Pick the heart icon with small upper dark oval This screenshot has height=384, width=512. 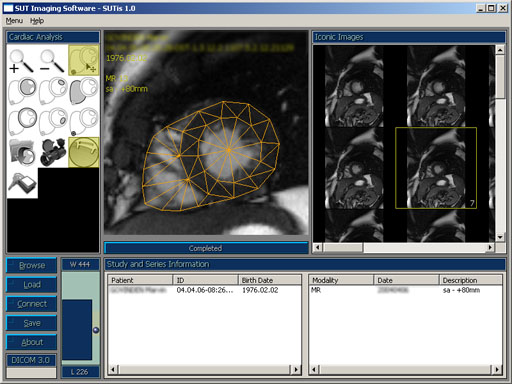(53, 91)
